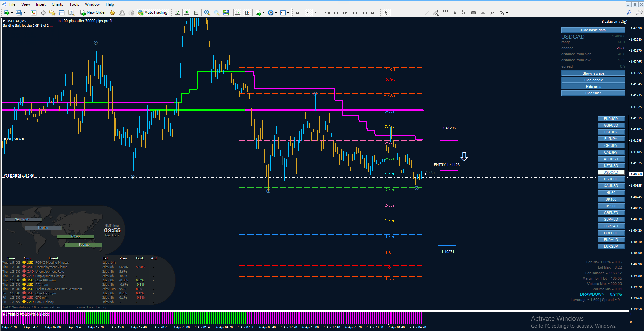The height and width of the screenshot is (332, 644).
Task: Draw a Fibonacci retracement
Action: pos(445,13)
